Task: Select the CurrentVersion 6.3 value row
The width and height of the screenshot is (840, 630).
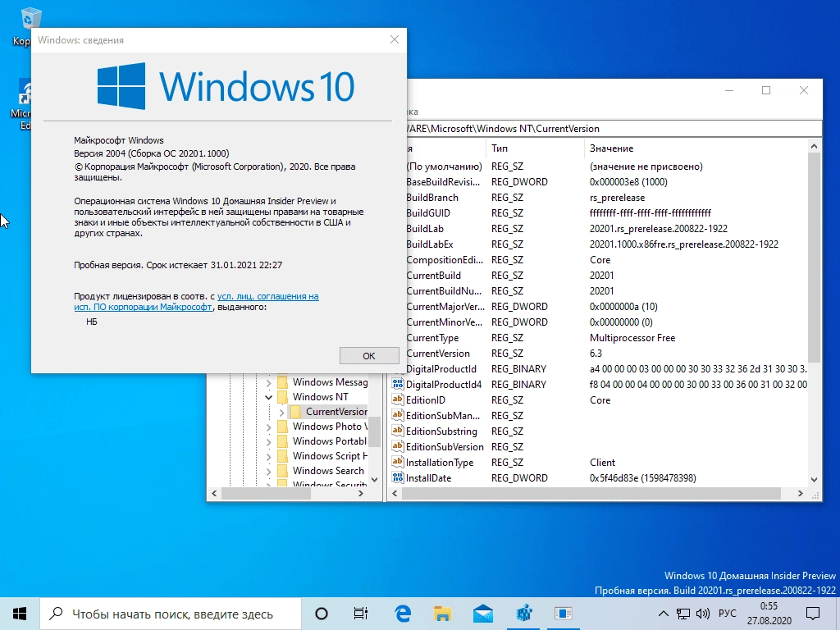Action: pyautogui.click(x=606, y=354)
